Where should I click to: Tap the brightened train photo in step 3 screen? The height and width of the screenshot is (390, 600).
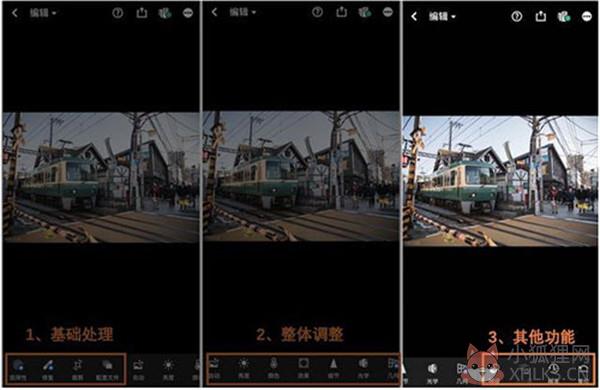500,181
